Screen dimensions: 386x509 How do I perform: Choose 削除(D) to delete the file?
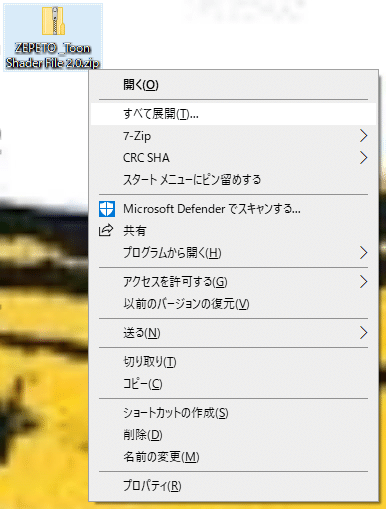pyautogui.click(x=233, y=435)
